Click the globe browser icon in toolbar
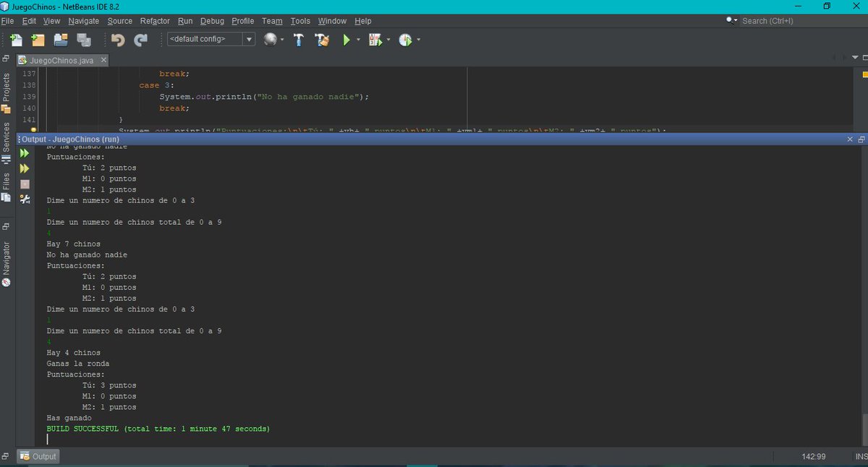This screenshot has width=868, height=467. (271, 40)
